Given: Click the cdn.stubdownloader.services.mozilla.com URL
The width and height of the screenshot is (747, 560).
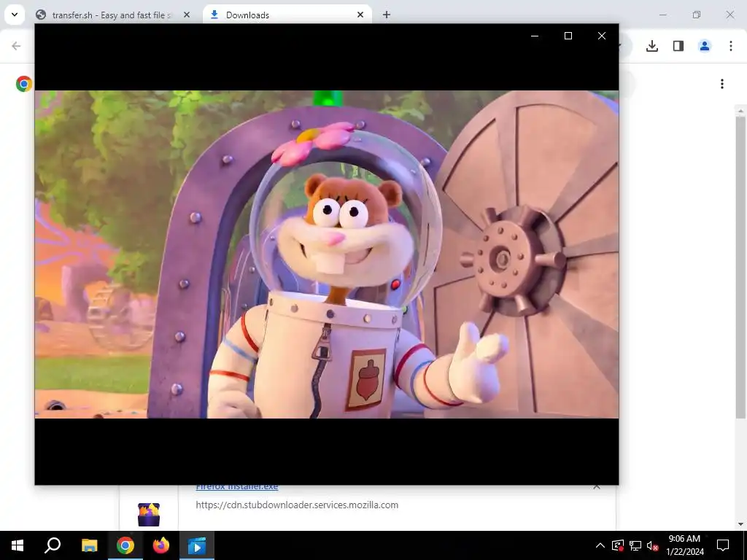Looking at the screenshot, I should click(297, 505).
